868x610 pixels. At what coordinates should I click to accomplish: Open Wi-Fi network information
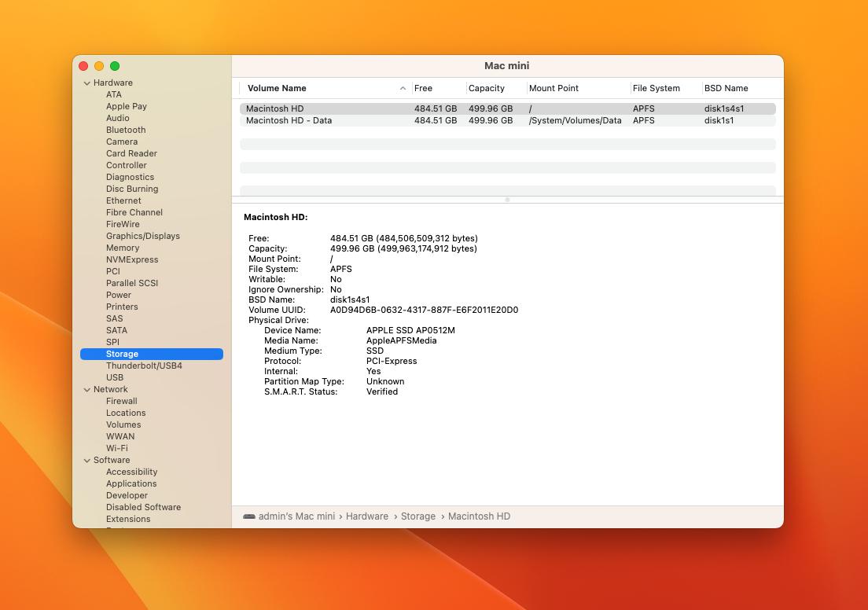[117, 448]
